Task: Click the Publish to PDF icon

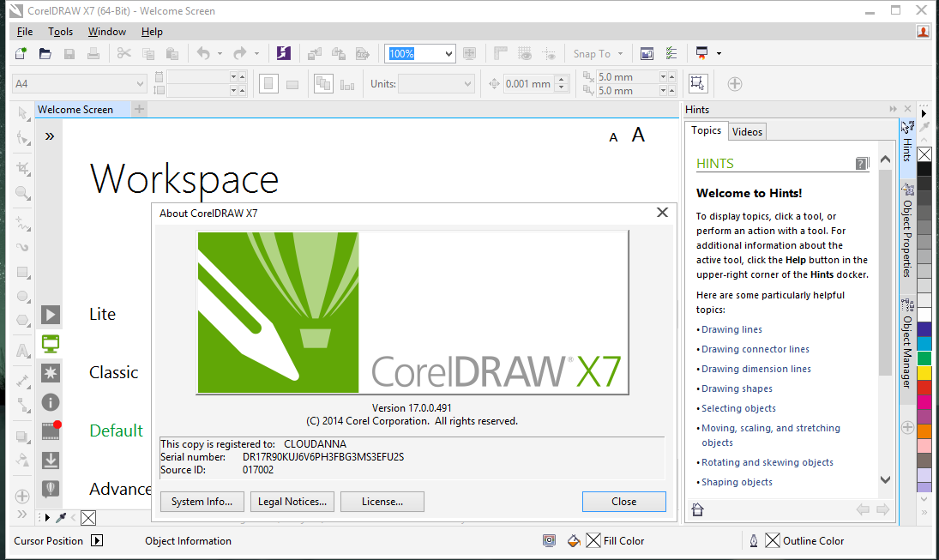Action: (362, 54)
